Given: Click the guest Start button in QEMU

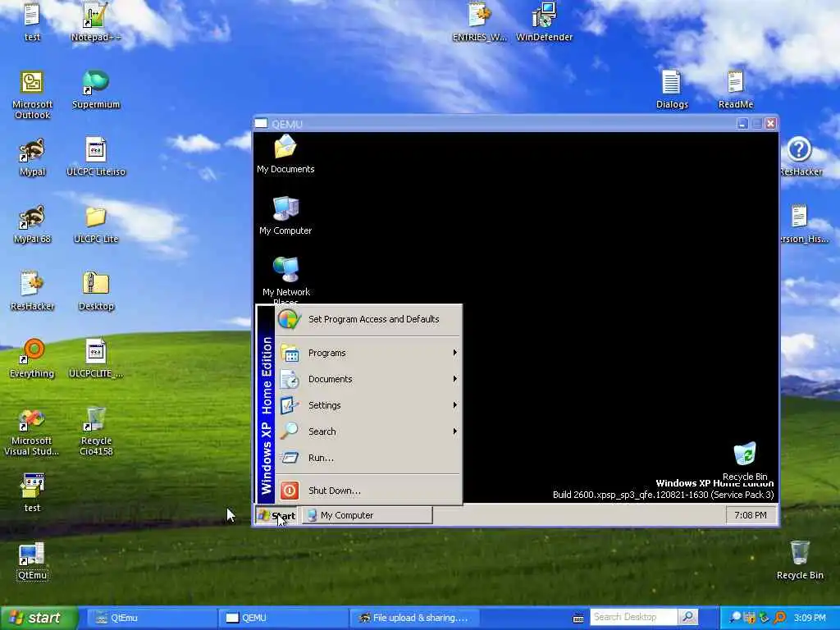Looking at the screenshot, I should point(276,515).
